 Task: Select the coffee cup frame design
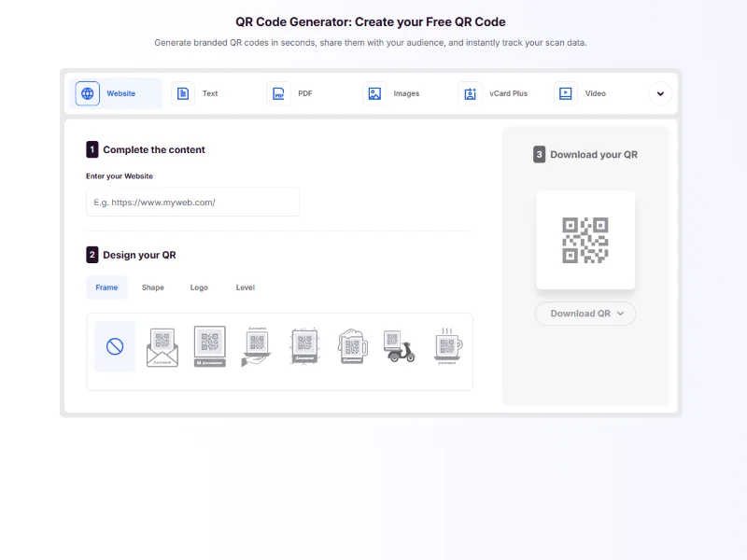click(447, 346)
